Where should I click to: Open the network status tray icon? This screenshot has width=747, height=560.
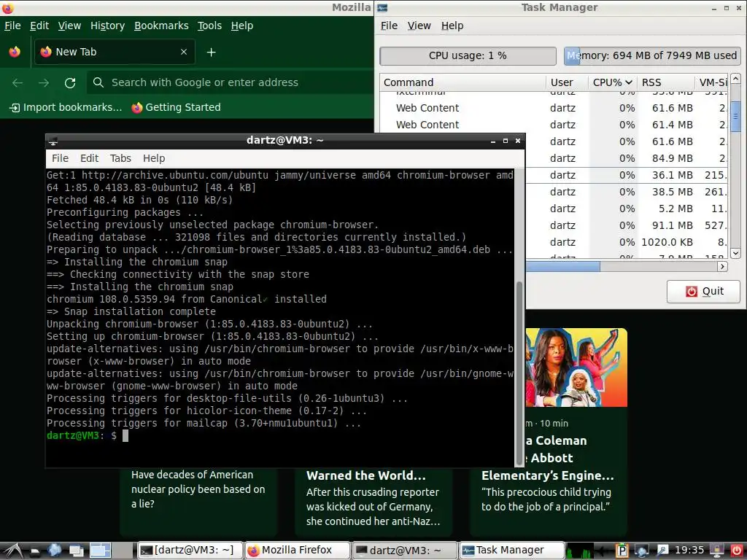coord(642,551)
